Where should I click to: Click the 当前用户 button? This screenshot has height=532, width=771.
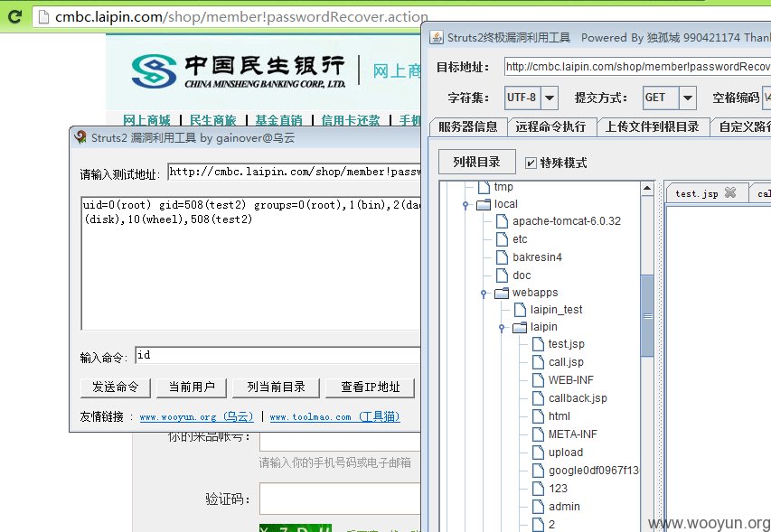click(192, 387)
